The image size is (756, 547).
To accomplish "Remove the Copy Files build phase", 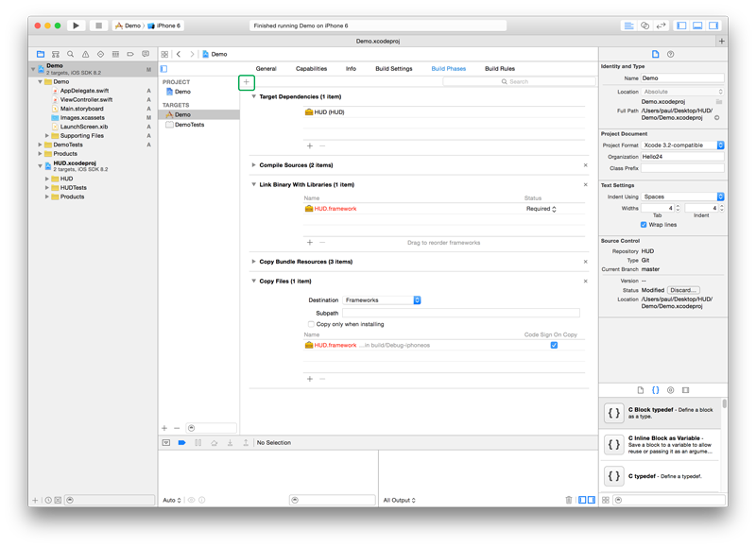I will coord(585,281).
